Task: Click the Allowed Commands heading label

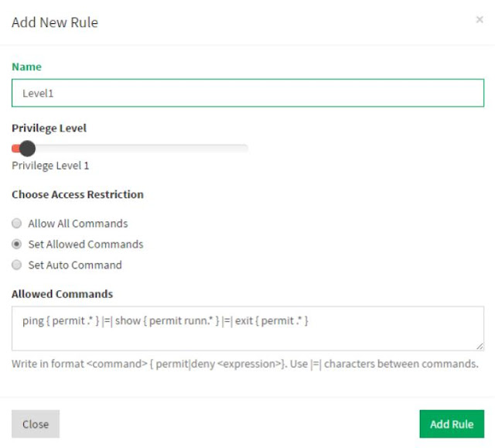Action: point(62,294)
